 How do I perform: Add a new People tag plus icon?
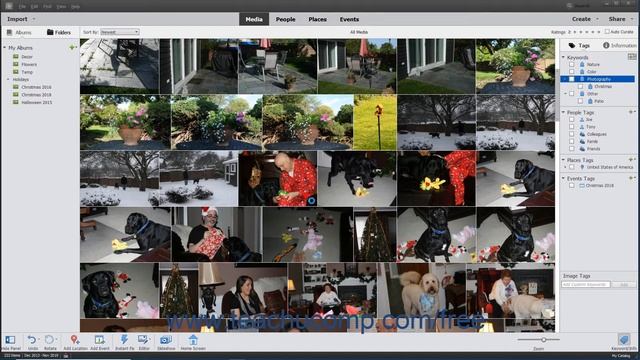[631, 112]
